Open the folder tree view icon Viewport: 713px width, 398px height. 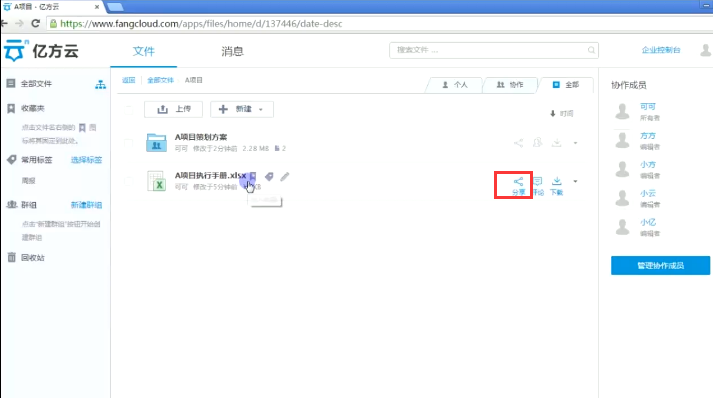pyautogui.click(x=100, y=84)
